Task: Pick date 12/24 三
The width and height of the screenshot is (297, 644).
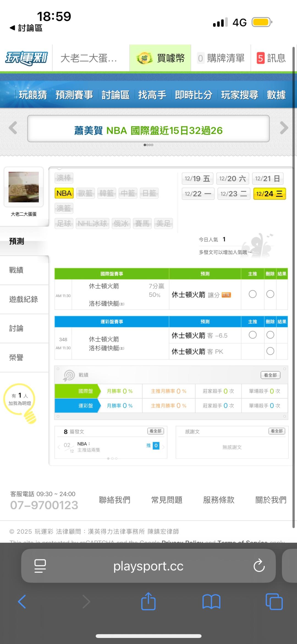Action: pyautogui.click(x=270, y=194)
